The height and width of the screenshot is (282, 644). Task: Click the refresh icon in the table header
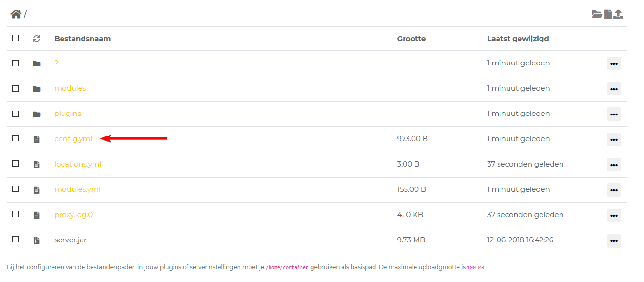[x=36, y=39]
